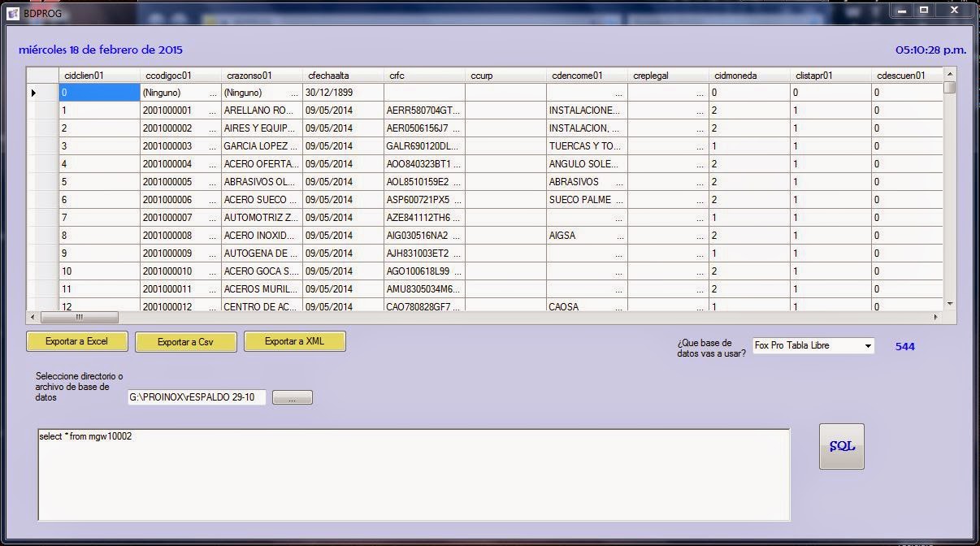Click the cidmoneda column header

tap(749, 76)
